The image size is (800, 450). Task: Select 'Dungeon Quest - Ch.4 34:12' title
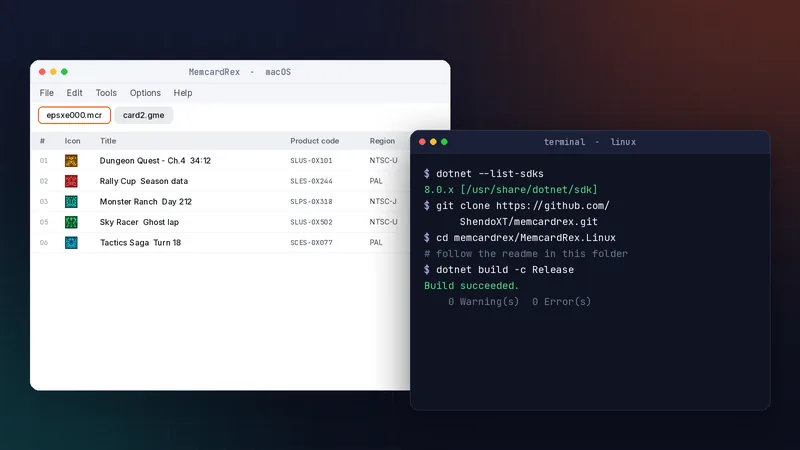click(155, 161)
